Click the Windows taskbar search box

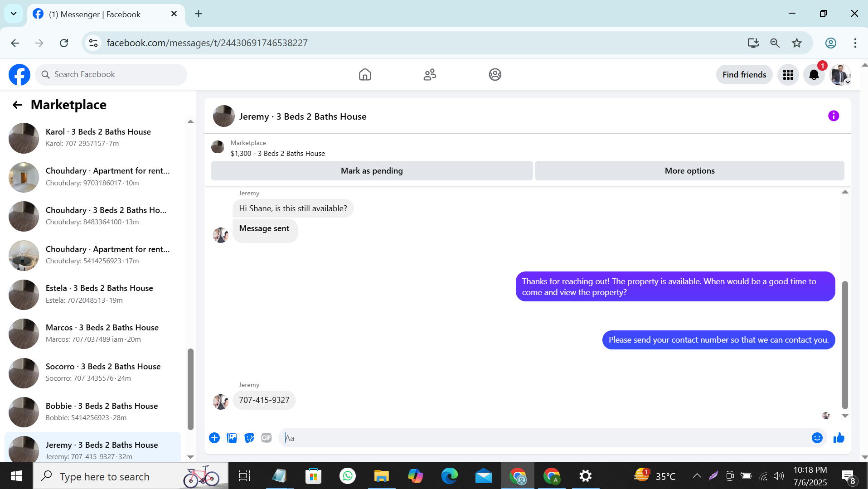[x=131, y=476]
